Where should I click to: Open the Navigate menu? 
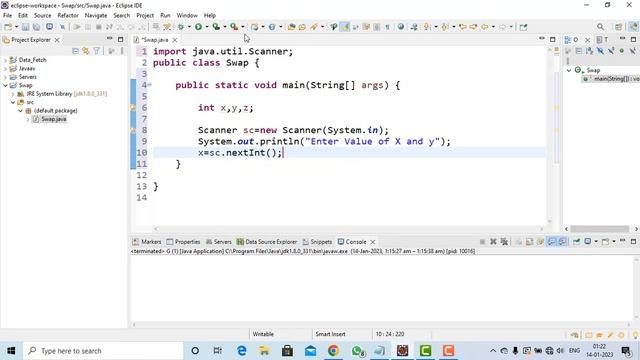click(x=96, y=15)
